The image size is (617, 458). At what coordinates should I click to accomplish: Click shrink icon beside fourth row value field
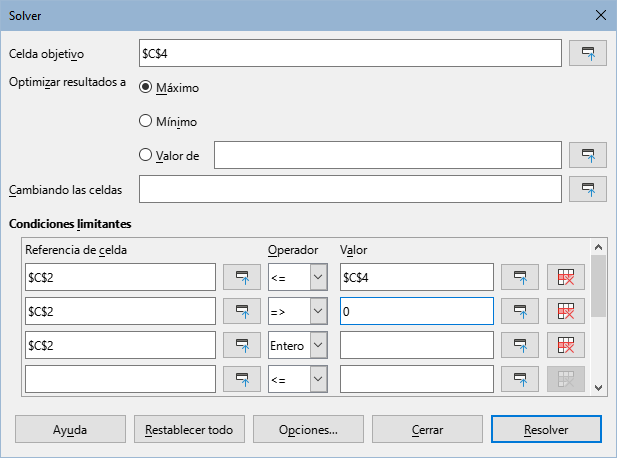pyautogui.click(x=520, y=379)
